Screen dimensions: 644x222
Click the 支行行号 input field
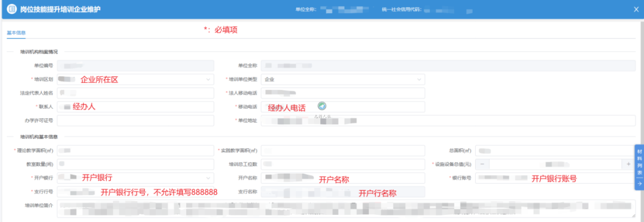click(135, 192)
